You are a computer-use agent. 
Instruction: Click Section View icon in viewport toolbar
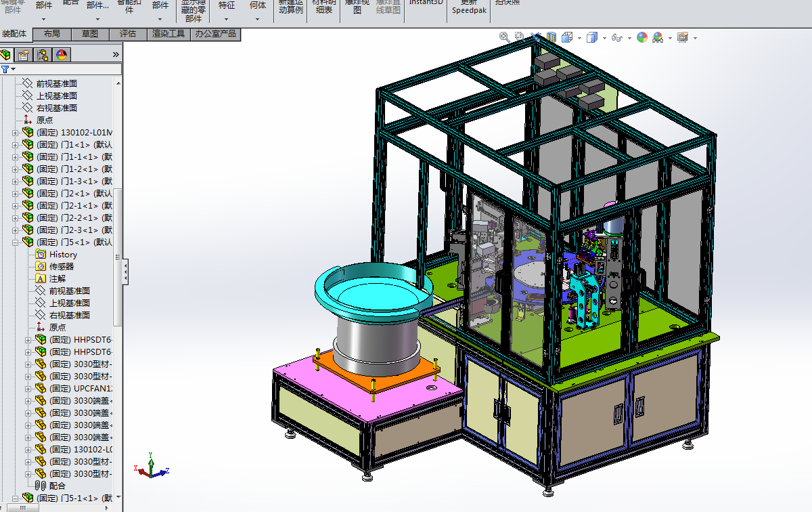(551, 37)
